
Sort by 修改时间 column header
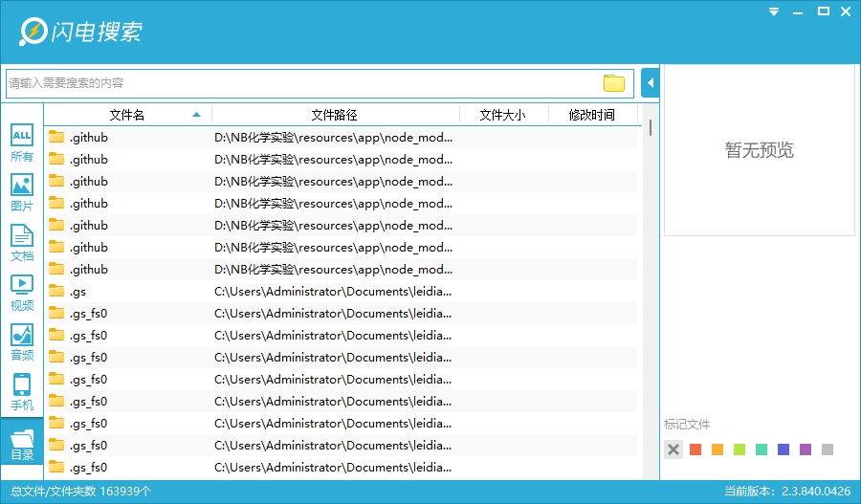pos(592,115)
